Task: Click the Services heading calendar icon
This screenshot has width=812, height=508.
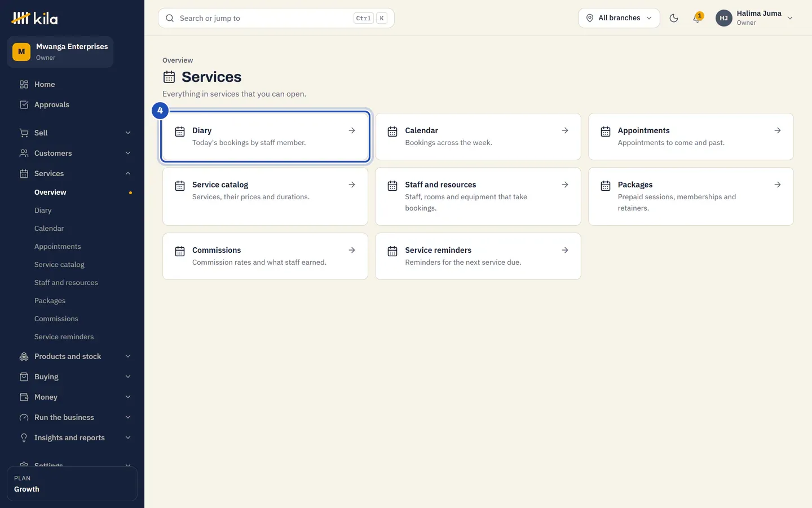Action: pos(169,77)
